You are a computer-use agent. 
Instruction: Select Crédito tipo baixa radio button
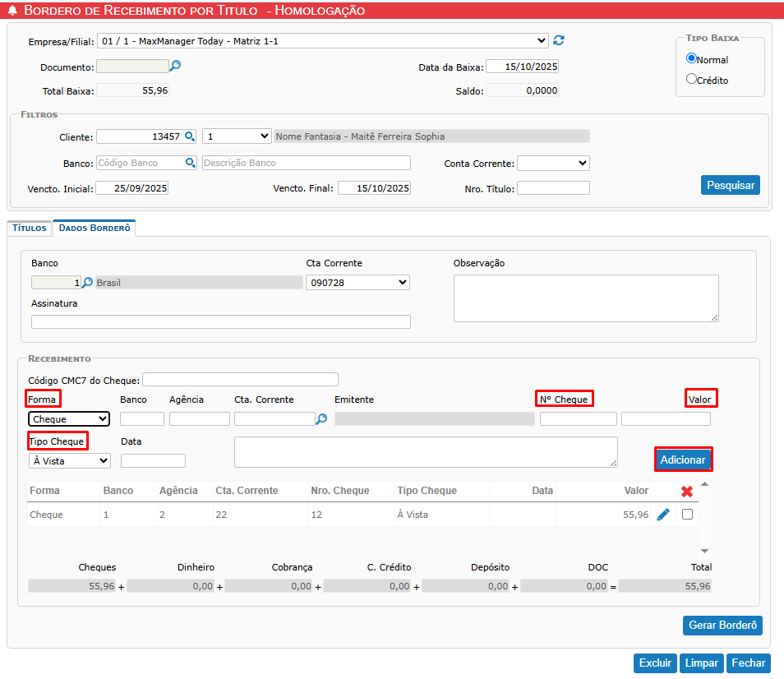click(691, 79)
